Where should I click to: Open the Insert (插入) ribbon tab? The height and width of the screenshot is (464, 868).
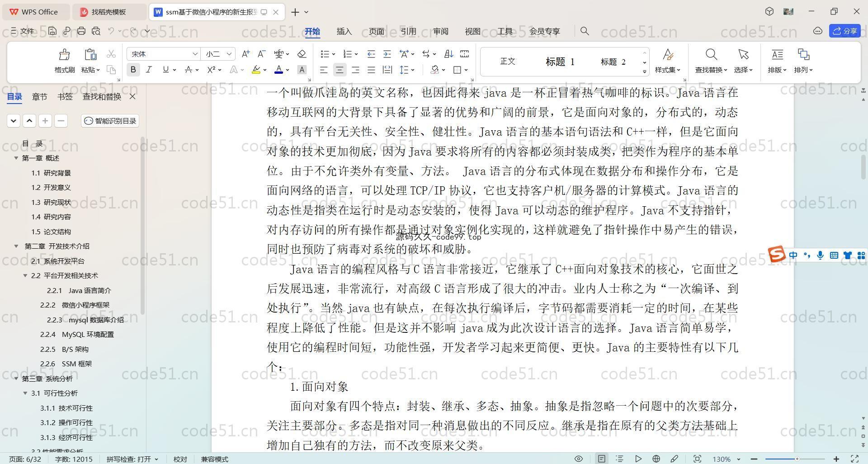coord(344,31)
